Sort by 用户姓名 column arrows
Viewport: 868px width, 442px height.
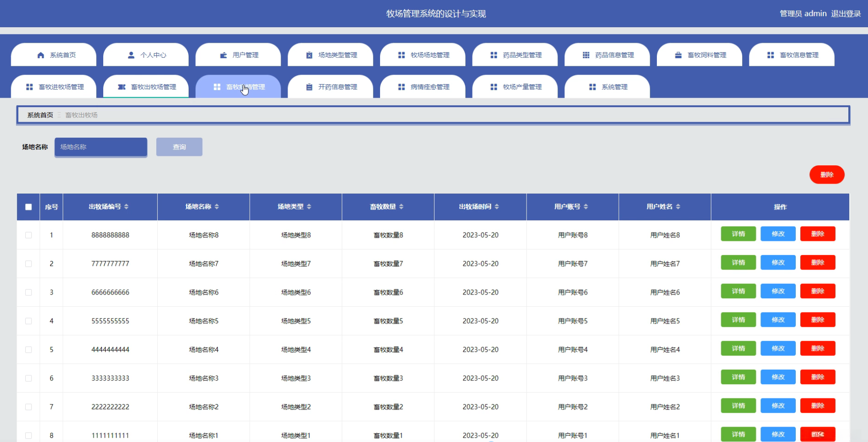pos(678,207)
